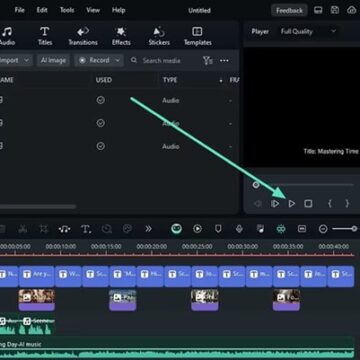
Task: Click the filter icon beside search
Action: pyautogui.click(x=207, y=60)
